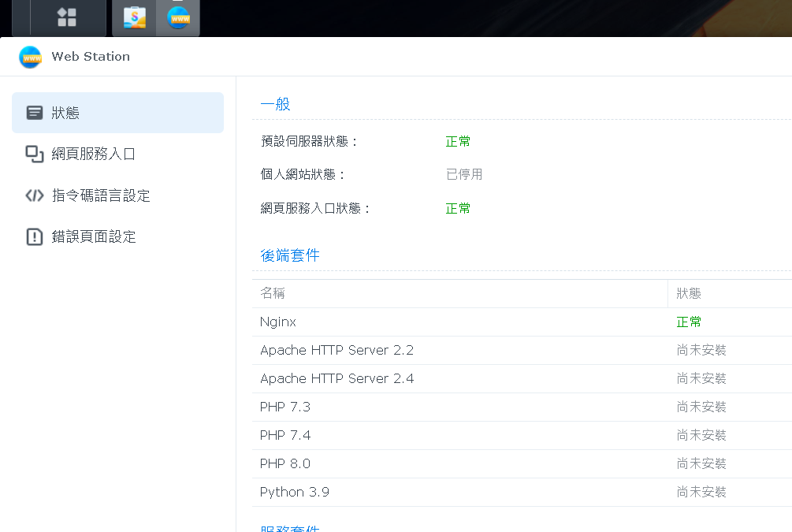This screenshot has height=532, width=792.
Task: Click the 網頁服務入口 sidebar icon
Action: [35, 154]
